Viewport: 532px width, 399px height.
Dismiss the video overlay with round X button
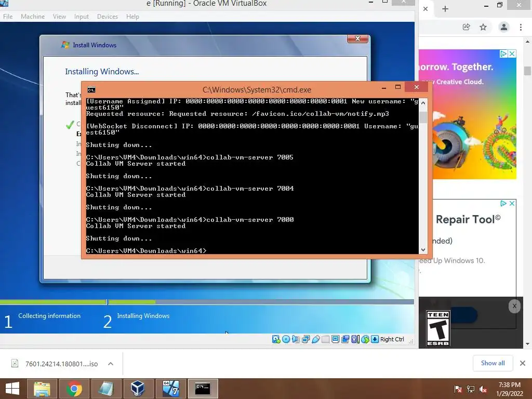pos(514,306)
